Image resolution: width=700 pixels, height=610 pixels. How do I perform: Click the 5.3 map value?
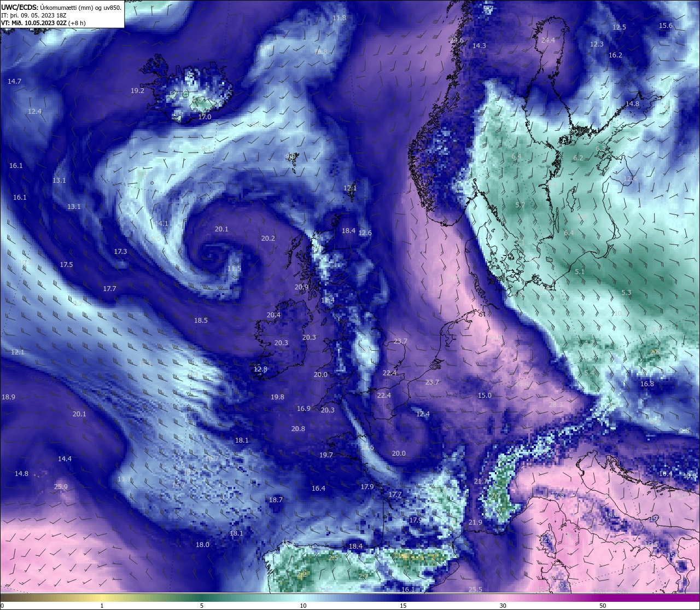[626, 293]
